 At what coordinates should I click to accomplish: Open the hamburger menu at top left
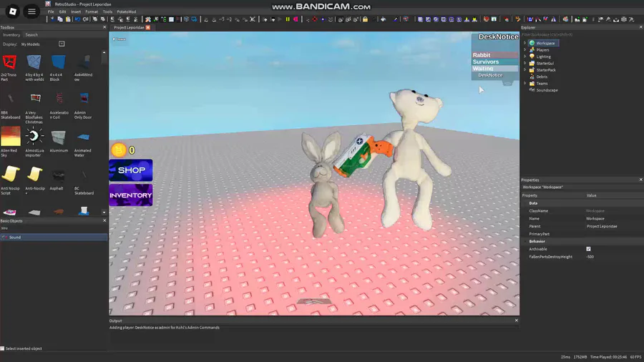[x=31, y=11]
